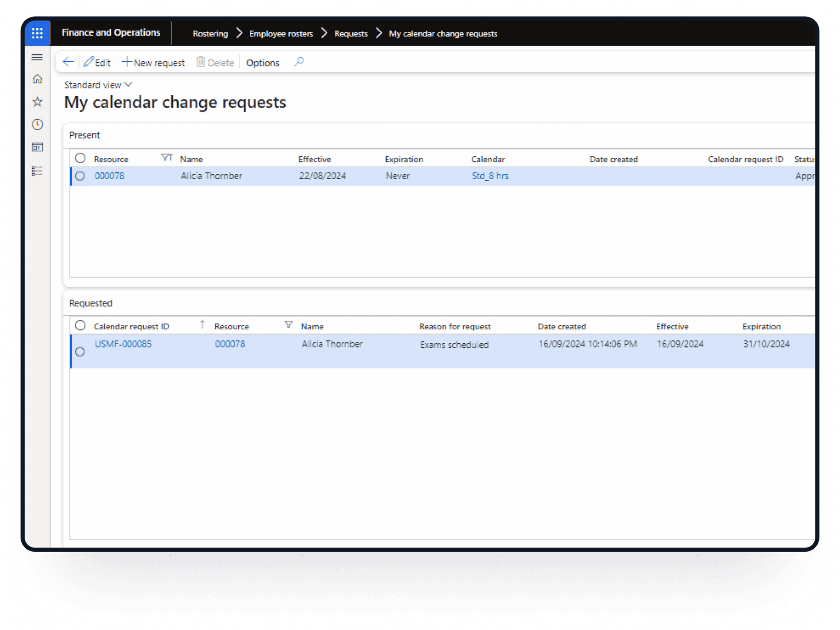Screen dimensions: 840x630
Task: Click 16/09/2024 effective date in Requested grid
Action: pyautogui.click(x=680, y=344)
